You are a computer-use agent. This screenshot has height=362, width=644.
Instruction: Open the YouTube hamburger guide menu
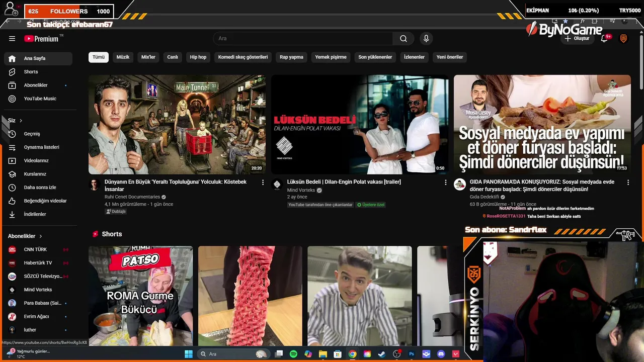(x=12, y=39)
